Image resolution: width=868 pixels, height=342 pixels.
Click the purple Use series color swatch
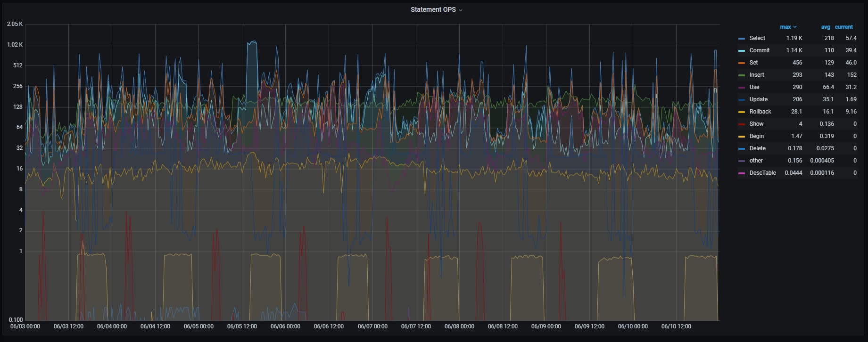[x=742, y=88]
